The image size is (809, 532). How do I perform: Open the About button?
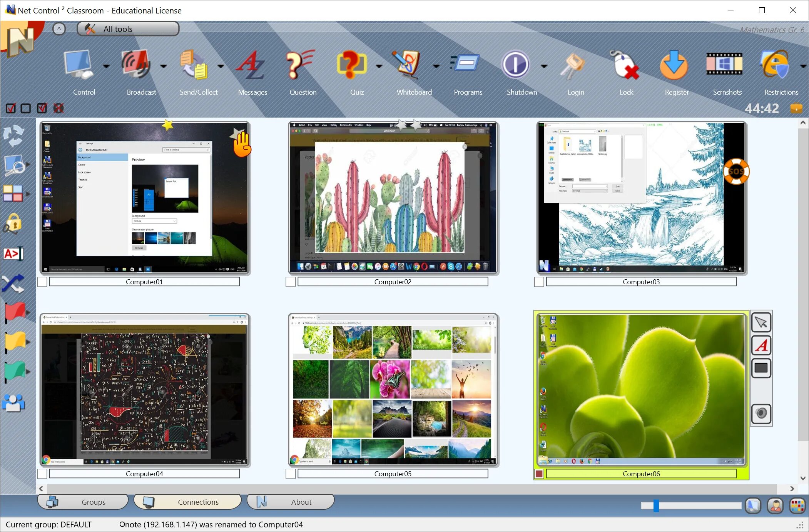[291, 502]
